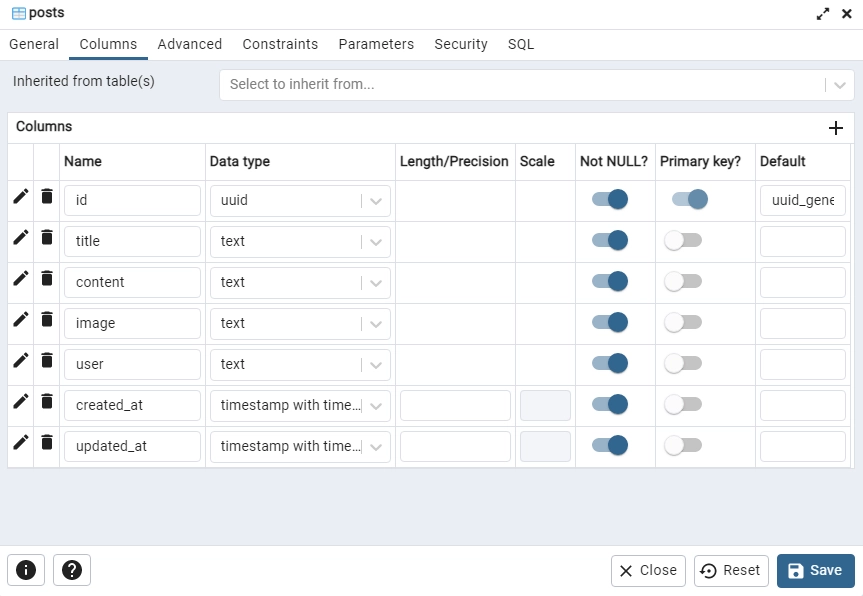Viewport: 863px width, 596px height.
Task: Toggle Primary key for id column
Action: click(x=690, y=199)
